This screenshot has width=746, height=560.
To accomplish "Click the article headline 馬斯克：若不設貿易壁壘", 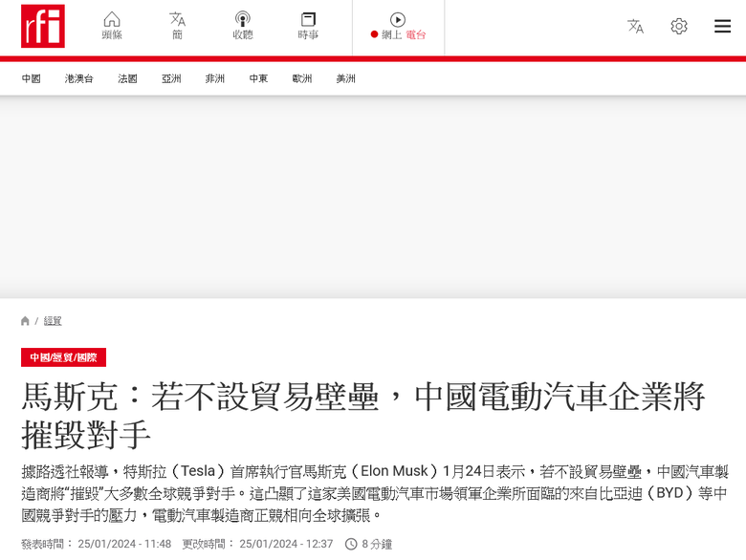I will 363,416.
